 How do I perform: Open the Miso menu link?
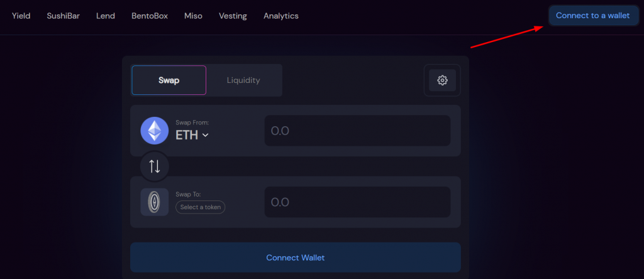tap(194, 16)
